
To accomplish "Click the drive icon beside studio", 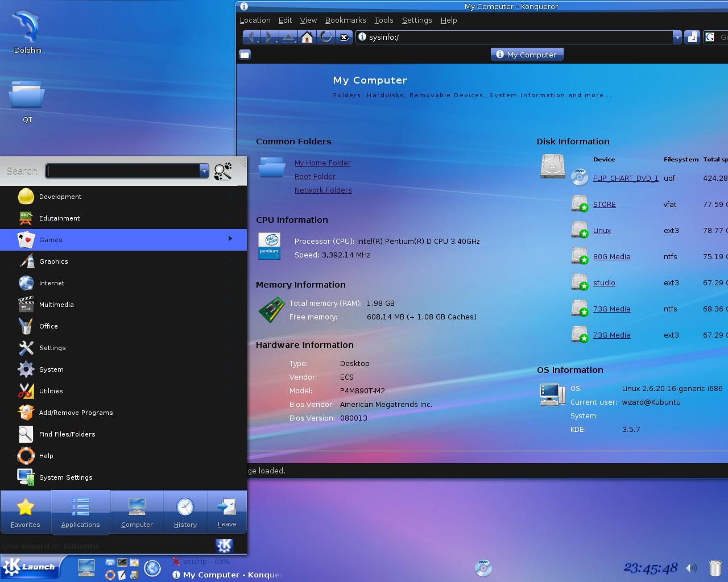I will (580, 282).
